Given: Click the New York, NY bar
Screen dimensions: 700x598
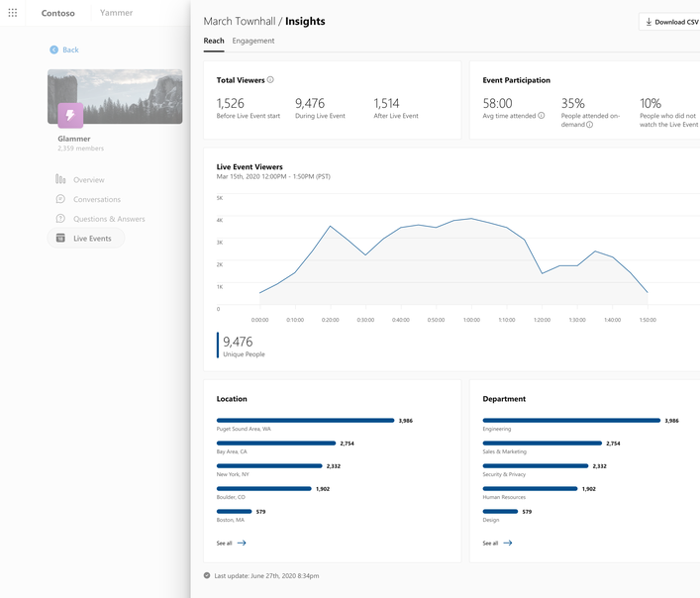Looking at the screenshot, I should (x=269, y=466).
